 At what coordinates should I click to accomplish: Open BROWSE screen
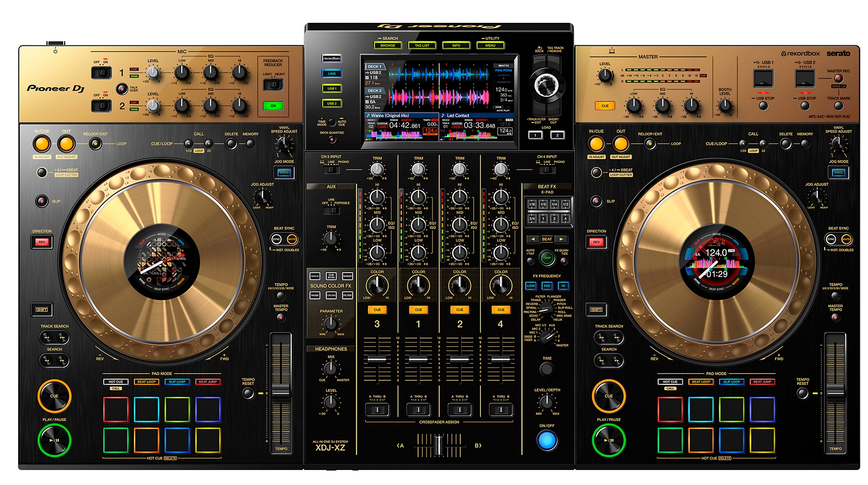[x=388, y=45]
